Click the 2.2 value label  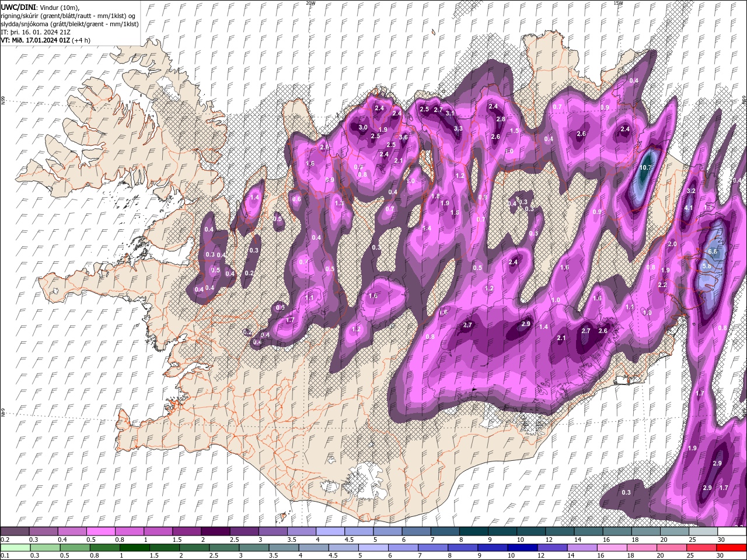coord(662,285)
